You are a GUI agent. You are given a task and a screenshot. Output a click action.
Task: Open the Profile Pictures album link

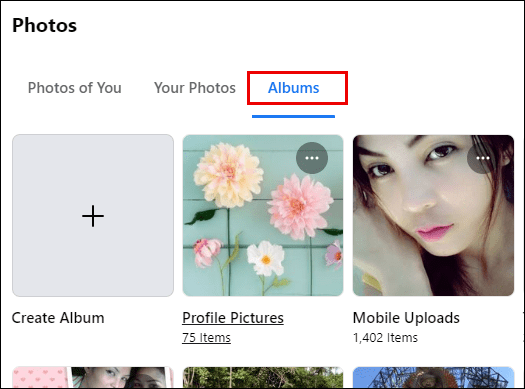[x=233, y=318]
